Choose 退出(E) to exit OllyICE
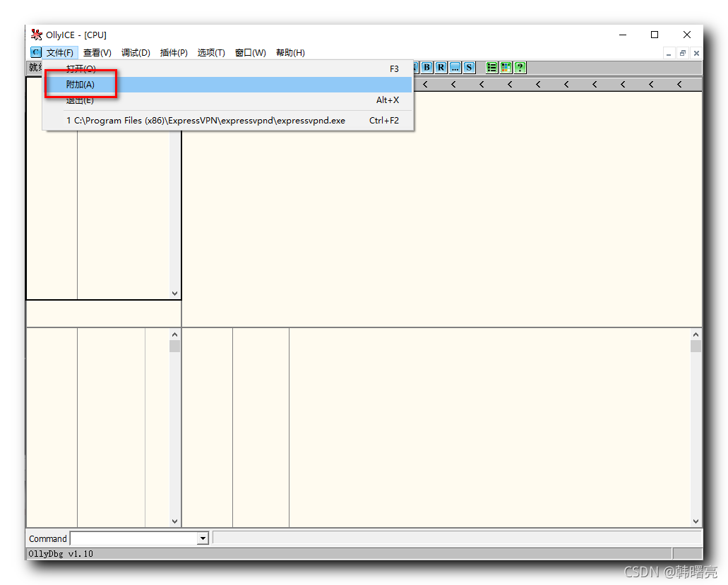Viewport: 728px width, 585px height. (227, 100)
